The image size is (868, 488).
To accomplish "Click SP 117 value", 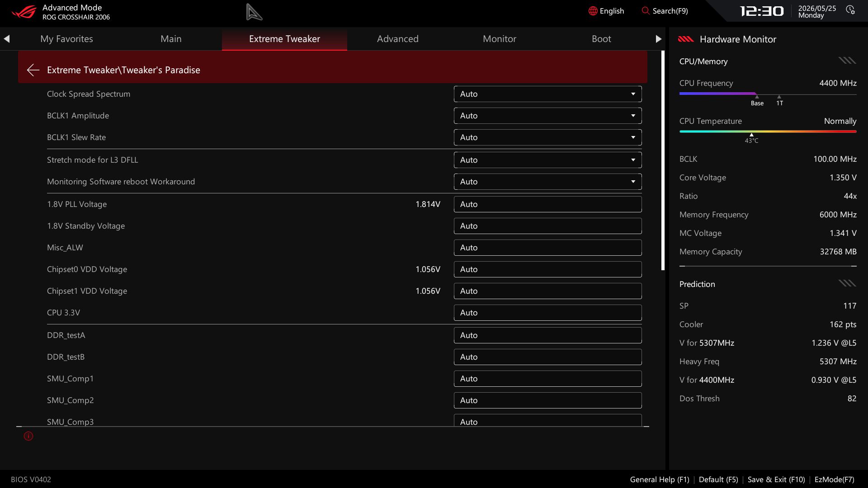I will (x=849, y=306).
